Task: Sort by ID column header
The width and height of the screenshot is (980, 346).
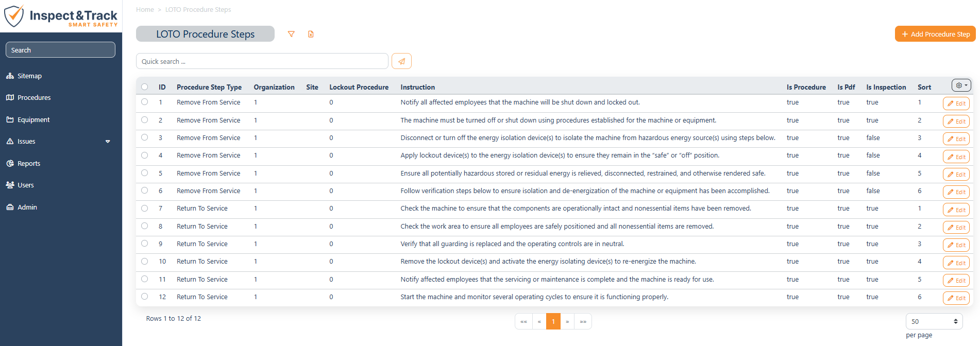Action: click(x=162, y=87)
